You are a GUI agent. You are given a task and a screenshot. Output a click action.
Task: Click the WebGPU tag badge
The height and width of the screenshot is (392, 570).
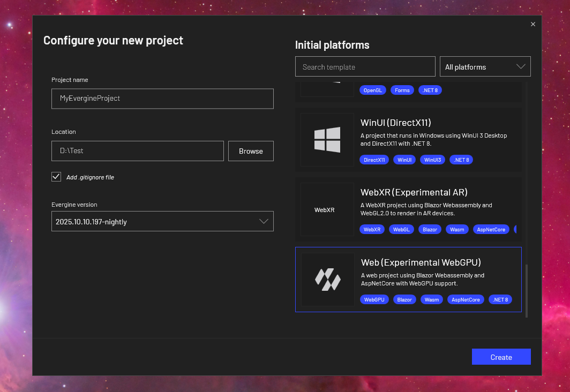pyautogui.click(x=374, y=299)
